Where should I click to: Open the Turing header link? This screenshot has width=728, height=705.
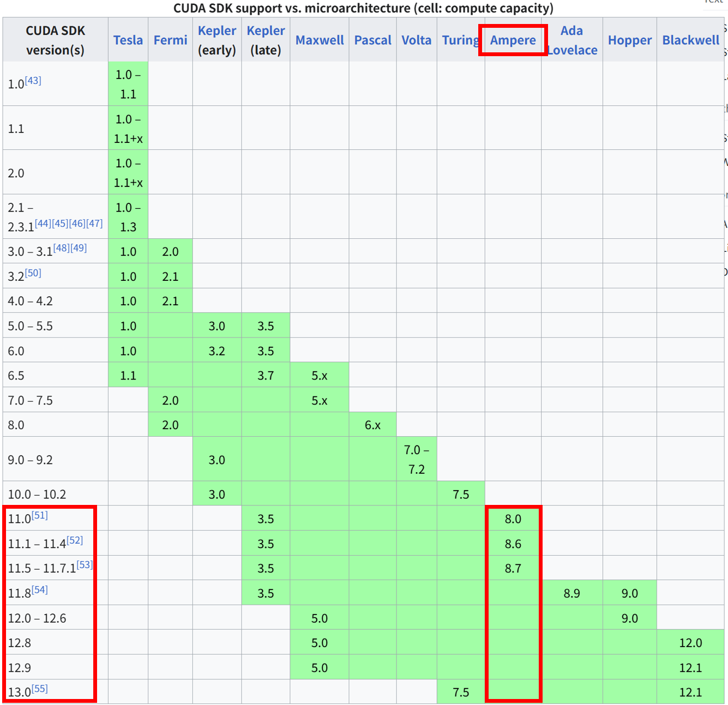(x=460, y=40)
